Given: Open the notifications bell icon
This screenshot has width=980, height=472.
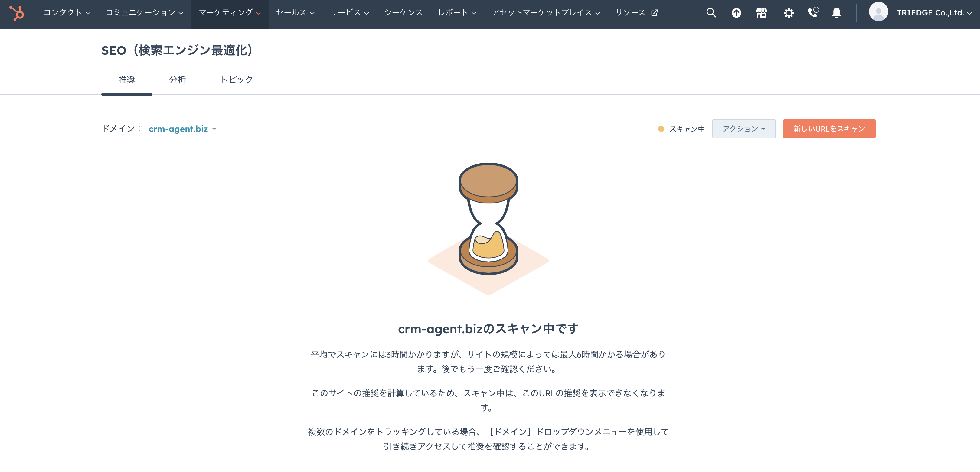Looking at the screenshot, I should tap(836, 13).
